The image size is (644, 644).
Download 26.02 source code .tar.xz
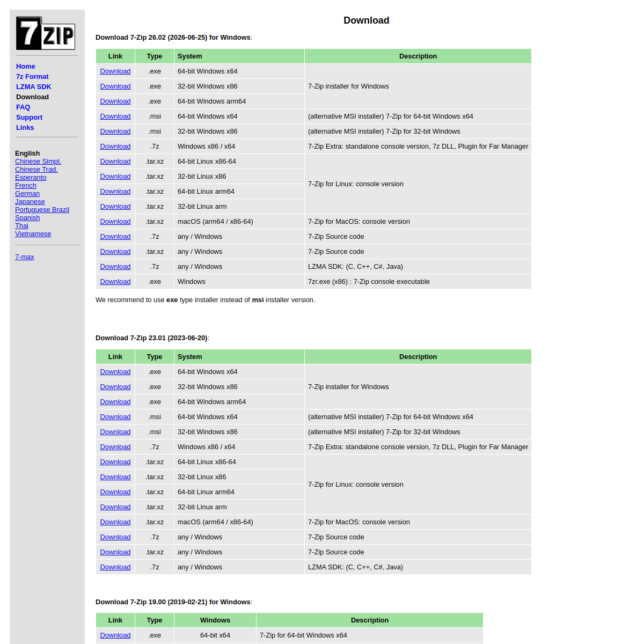coord(115,252)
